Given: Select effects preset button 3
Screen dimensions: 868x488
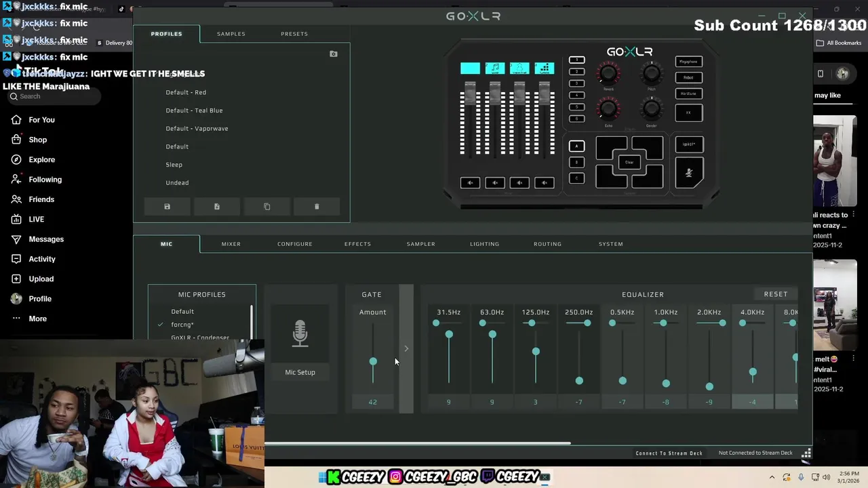Looking at the screenshot, I should (576, 83).
